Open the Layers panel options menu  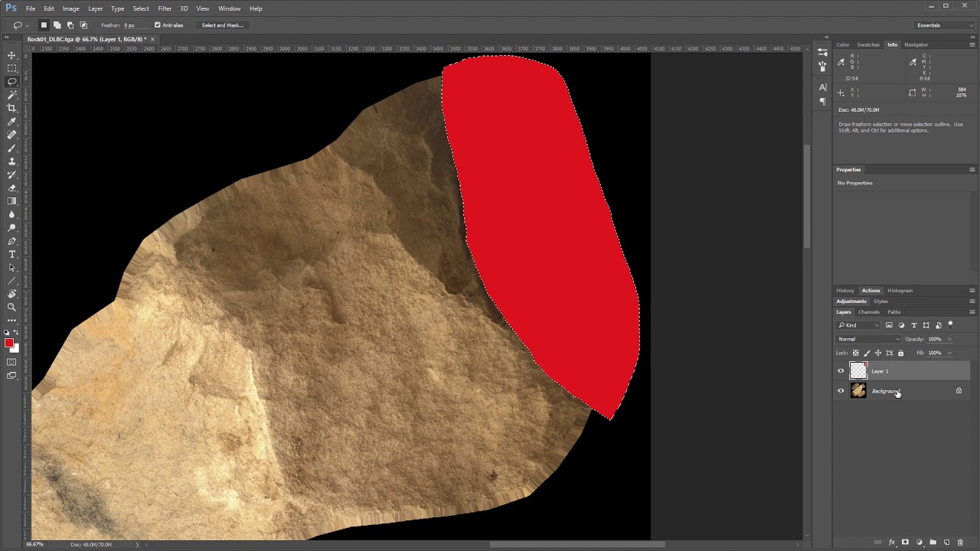click(x=972, y=312)
